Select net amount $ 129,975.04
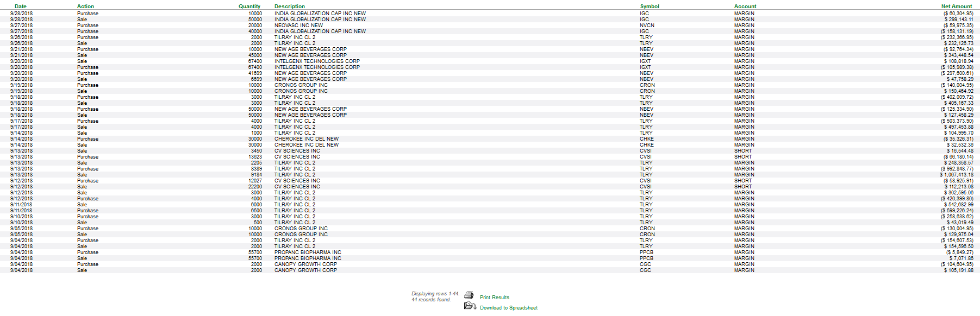980x316 pixels. click(x=959, y=235)
